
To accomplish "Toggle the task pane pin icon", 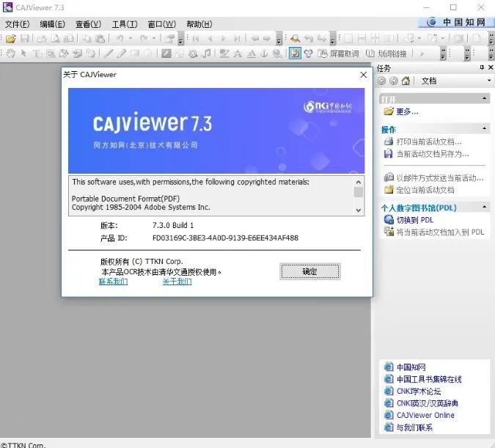I will coord(482,67).
